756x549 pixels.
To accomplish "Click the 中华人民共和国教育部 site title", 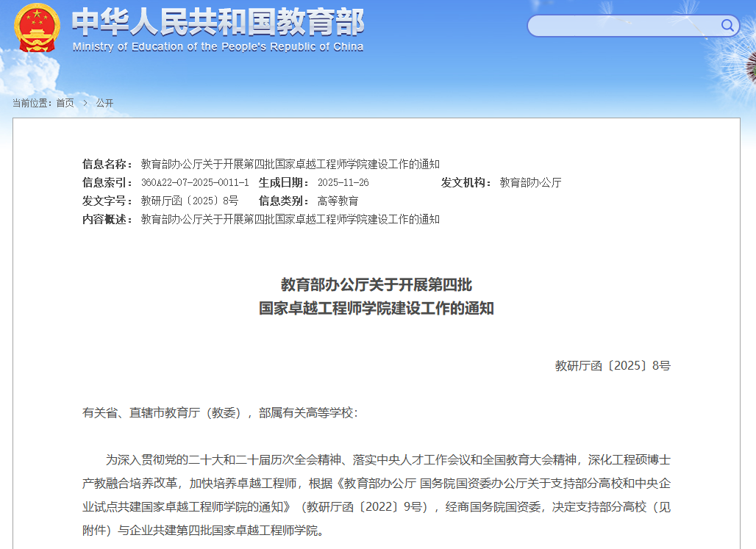I will click(218, 22).
